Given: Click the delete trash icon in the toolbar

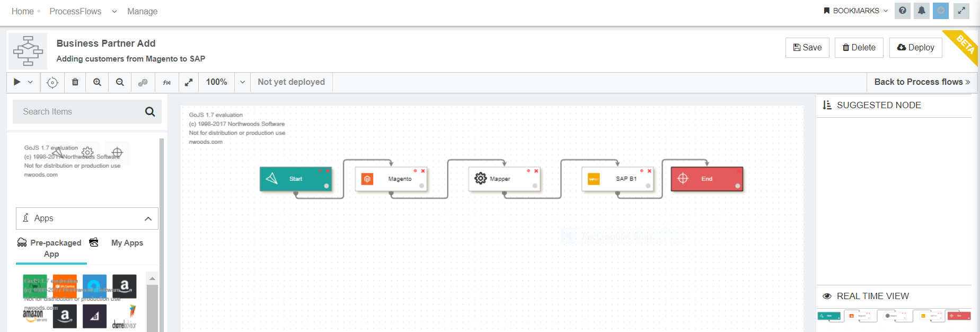Looking at the screenshot, I should 75,82.
